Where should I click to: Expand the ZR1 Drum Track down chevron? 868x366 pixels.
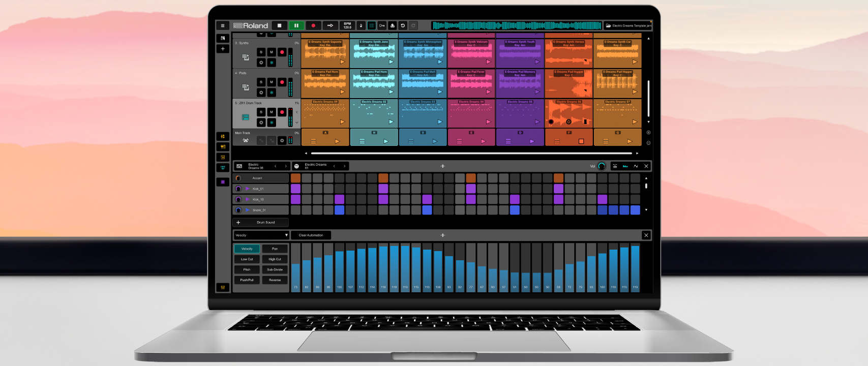coord(297,123)
